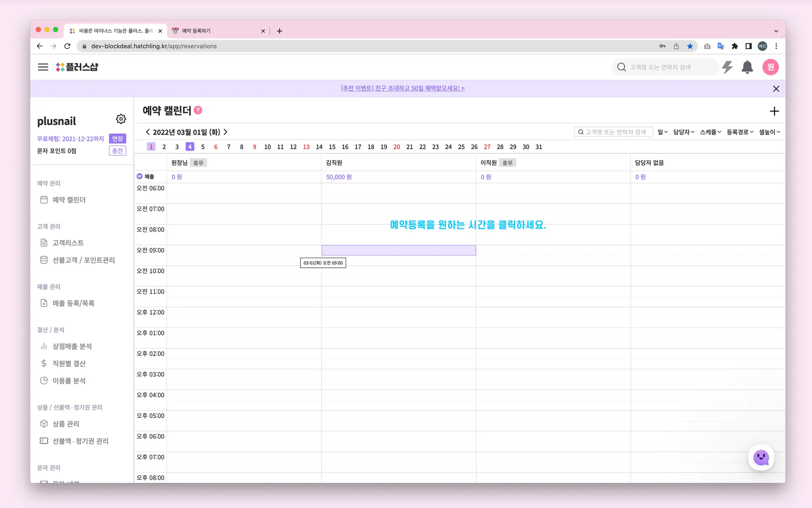Click the help question mark beside 예약 캘린더
Screen dimensions: 812x508
click(x=198, y=110)
